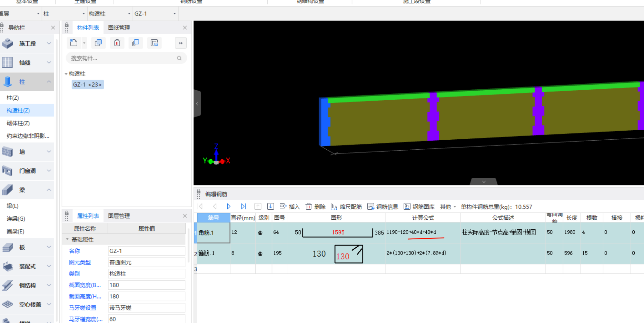Show more tools via the double-arrow button

(x=181, y=43)
